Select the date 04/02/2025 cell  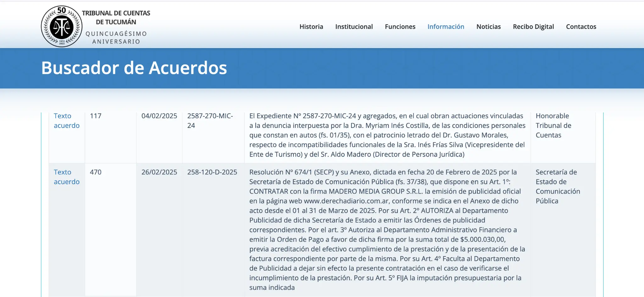click(x=159, y=137)
